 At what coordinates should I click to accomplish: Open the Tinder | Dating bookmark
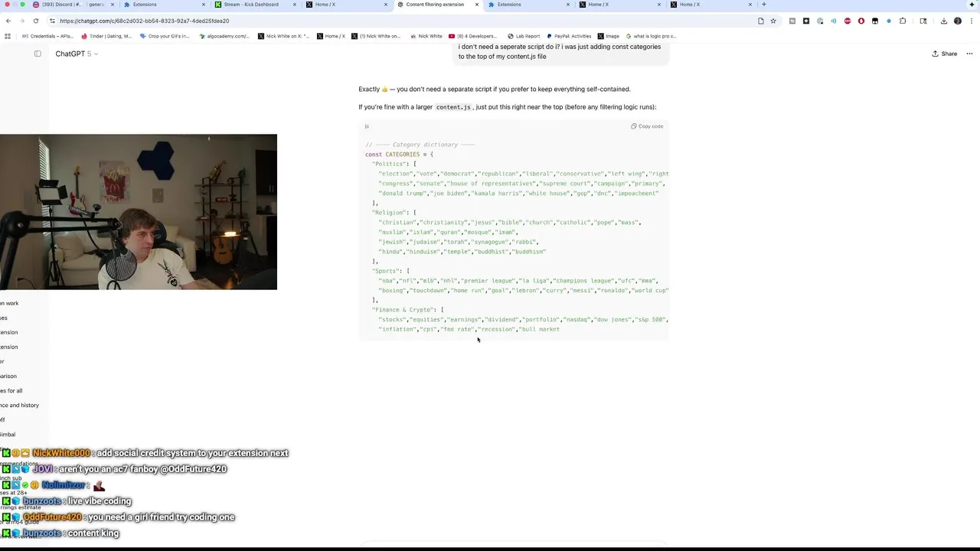point(106,36)
